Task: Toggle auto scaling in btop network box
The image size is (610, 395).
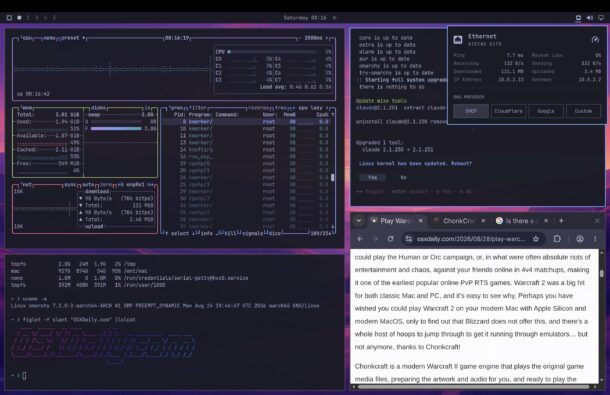Action: 89,184
